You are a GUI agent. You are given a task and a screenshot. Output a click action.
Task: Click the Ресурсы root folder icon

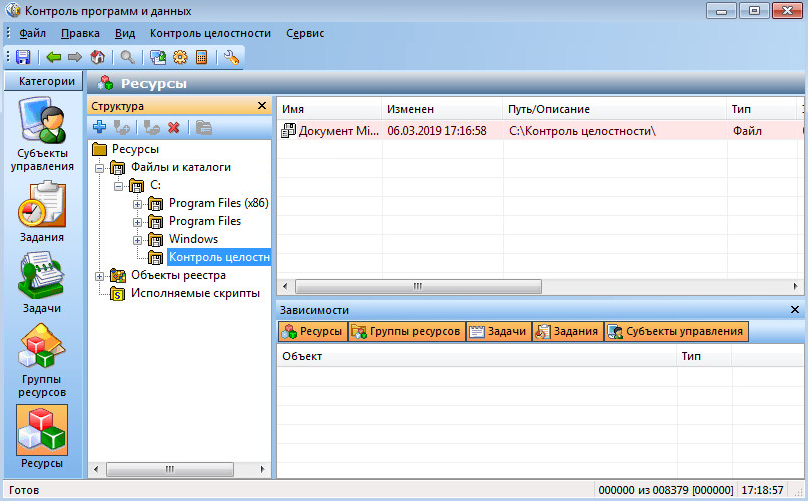(99, 149)
